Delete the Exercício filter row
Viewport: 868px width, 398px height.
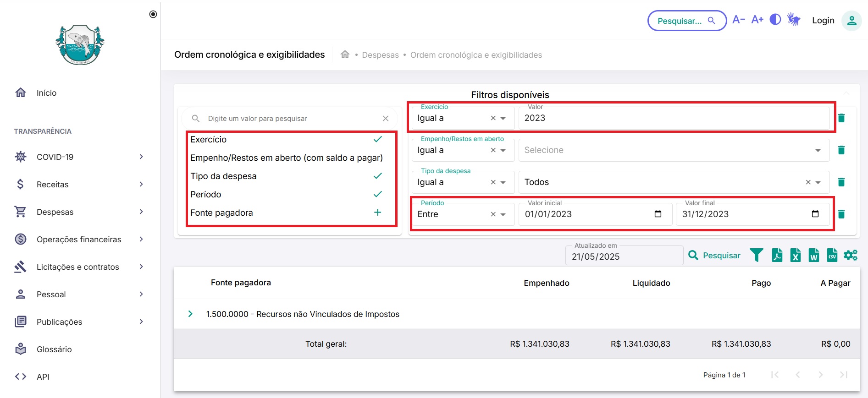pyautogui.click(x=841, y=118)
